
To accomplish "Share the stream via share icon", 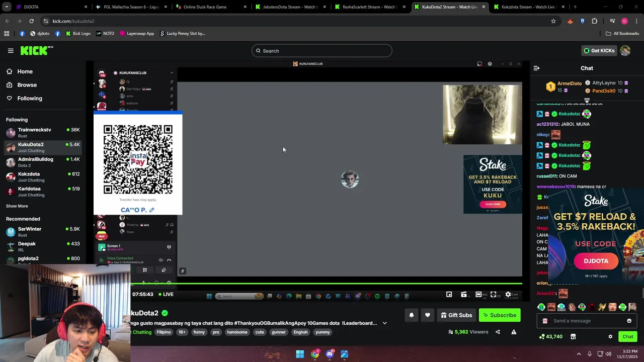I will (498, 332).
